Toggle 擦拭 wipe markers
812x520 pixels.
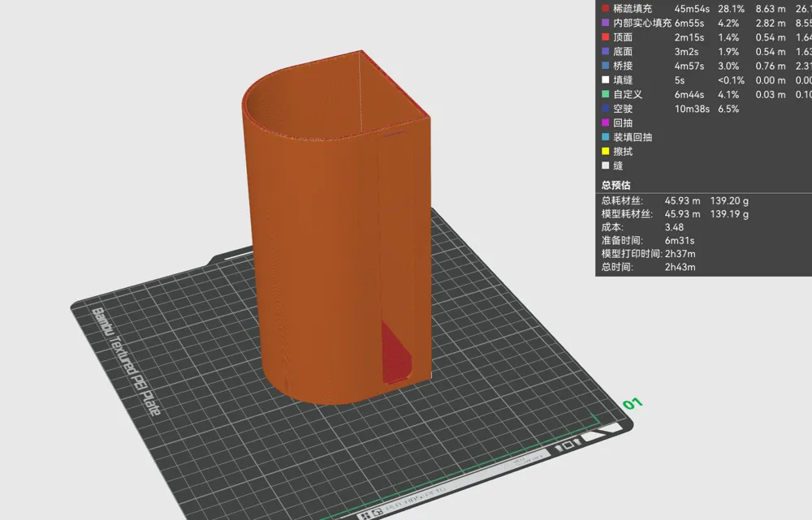pos(606,151)
